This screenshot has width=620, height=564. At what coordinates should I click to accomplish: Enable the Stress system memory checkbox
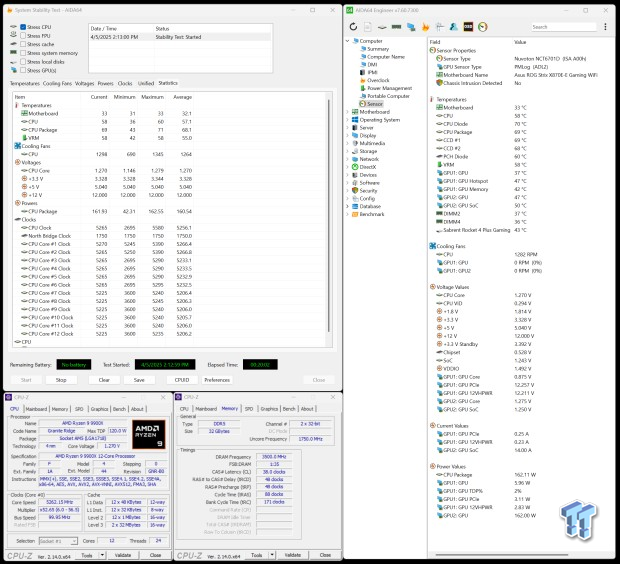(23, 53)
